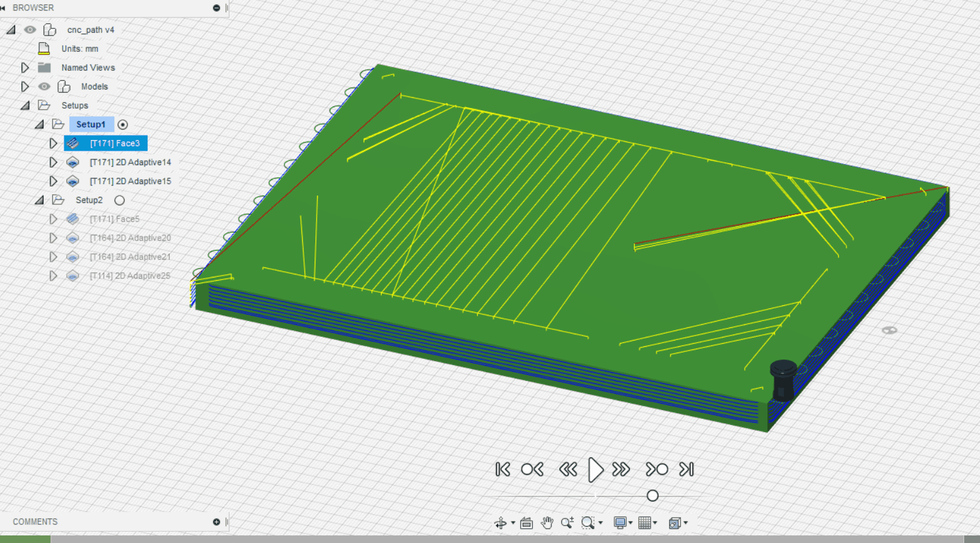This screenshot has height=543, width=980.
Task: Click the Display Settings icon
Action: pyautogui.click(x=621, y=522)
